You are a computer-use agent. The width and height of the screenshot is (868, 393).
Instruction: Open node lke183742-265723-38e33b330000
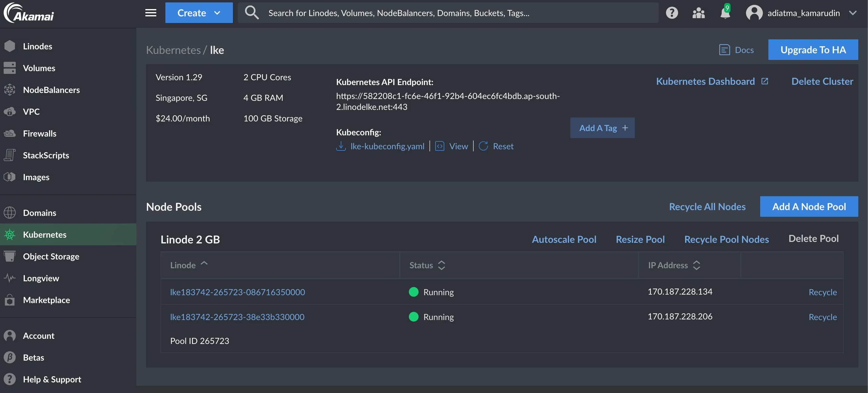(237, 317)
